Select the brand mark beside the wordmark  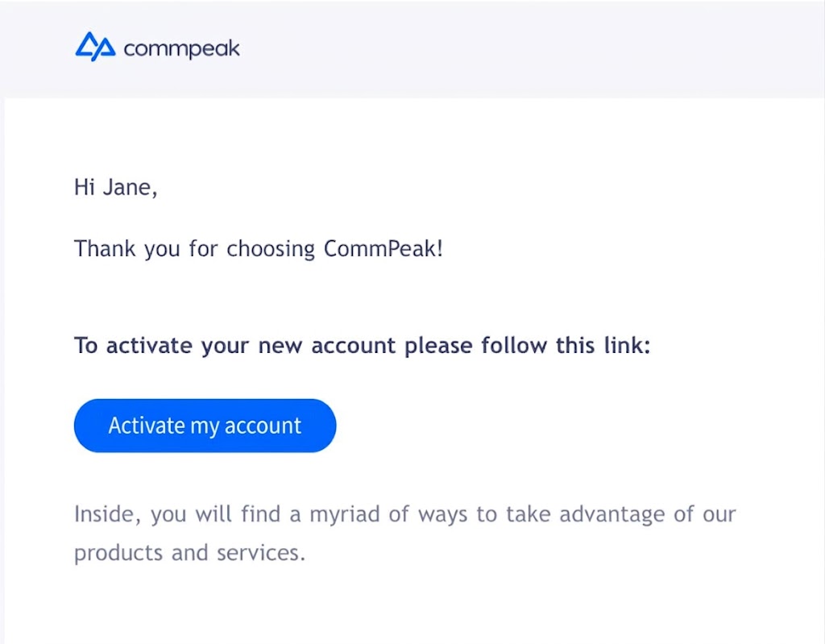point(94,47)
